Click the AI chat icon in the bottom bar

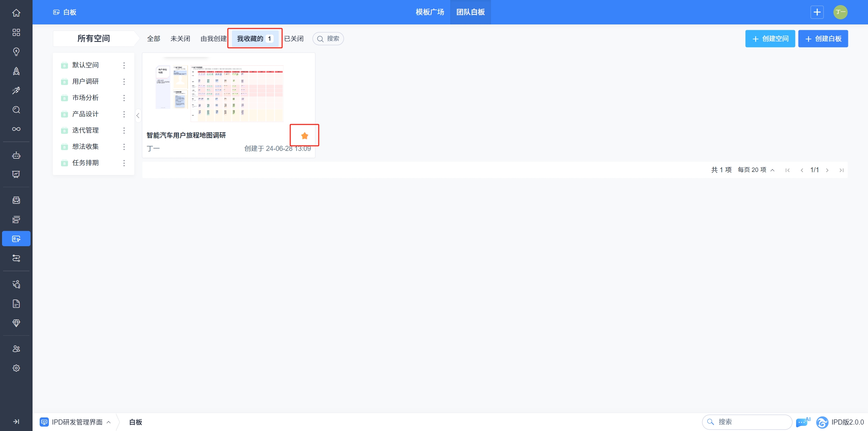coord(803,422)
